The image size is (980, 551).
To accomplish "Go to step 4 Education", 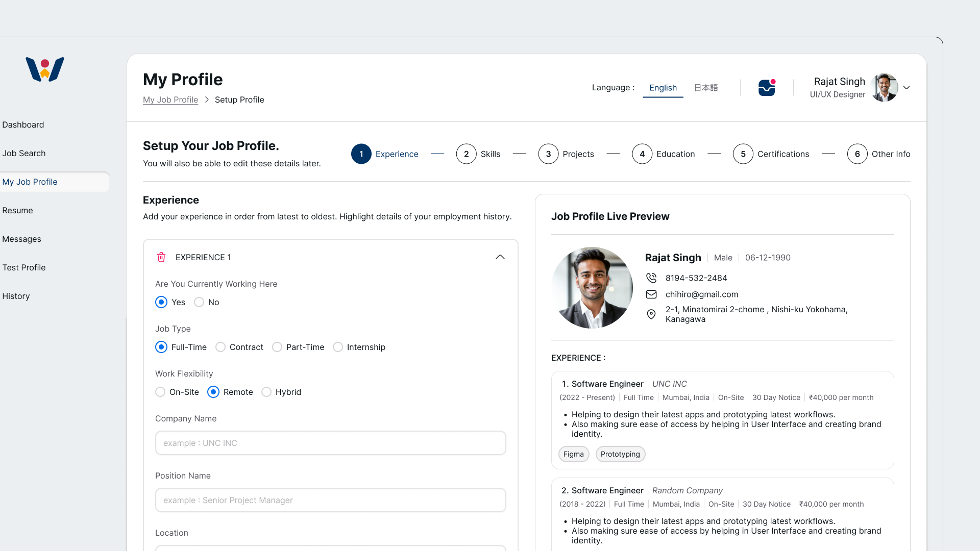I will 664,154.
